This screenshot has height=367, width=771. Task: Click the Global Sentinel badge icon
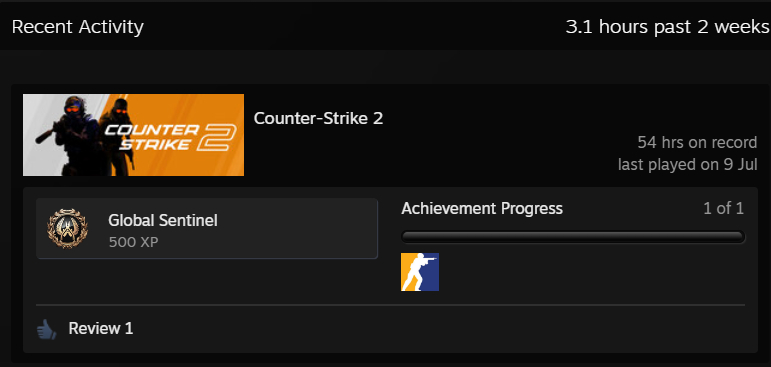(67, 228)
